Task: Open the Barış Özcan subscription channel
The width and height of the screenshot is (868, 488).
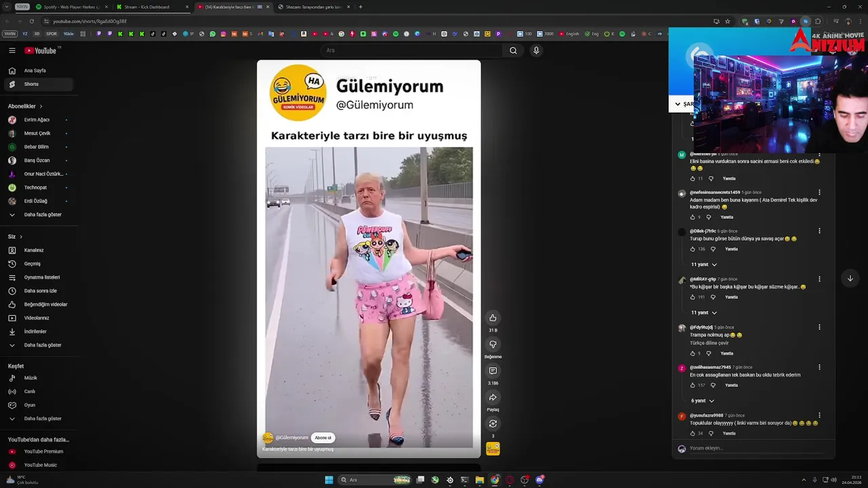Action: (39, 161)
